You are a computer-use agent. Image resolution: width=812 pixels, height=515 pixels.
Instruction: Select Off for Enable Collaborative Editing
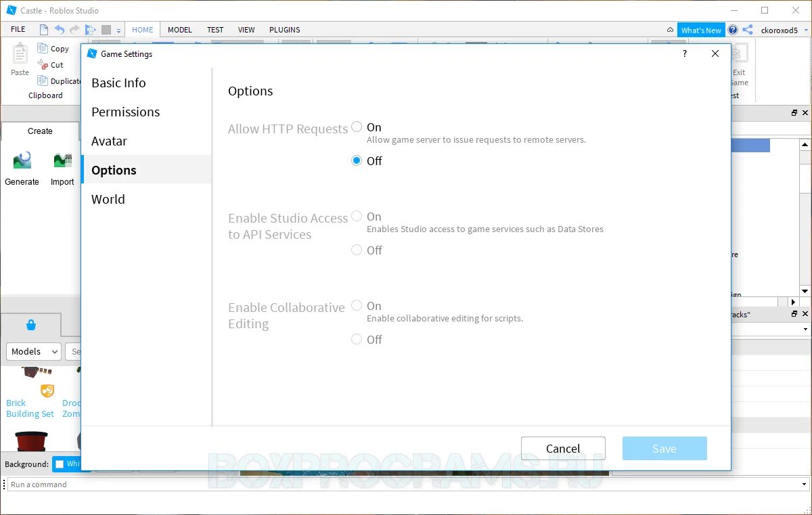point(357,339)
